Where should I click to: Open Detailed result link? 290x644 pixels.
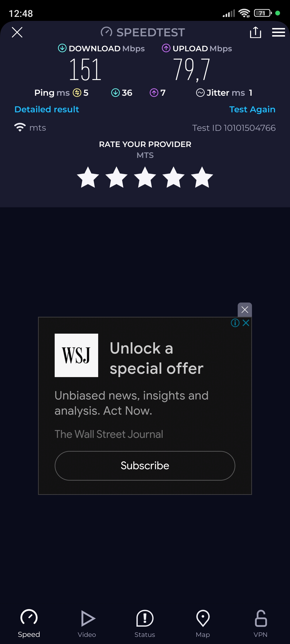click(47, 109)
